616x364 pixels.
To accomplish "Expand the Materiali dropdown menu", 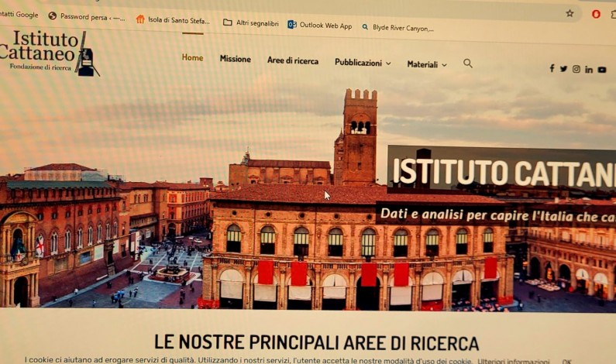I will pos(427,64).
